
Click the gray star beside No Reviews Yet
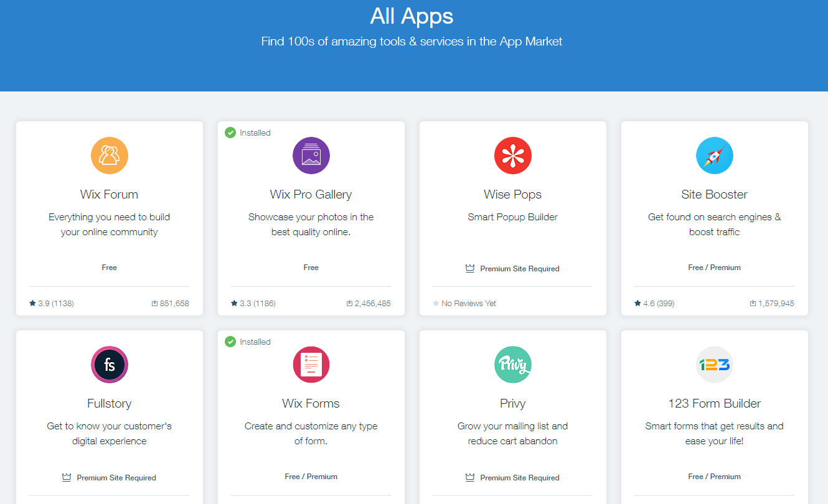[x=436, y=303]
